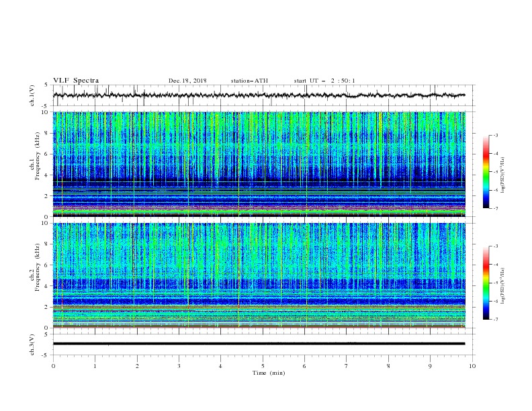Click inside the ch.2 spectrogram panel

[x=259, y=275]
